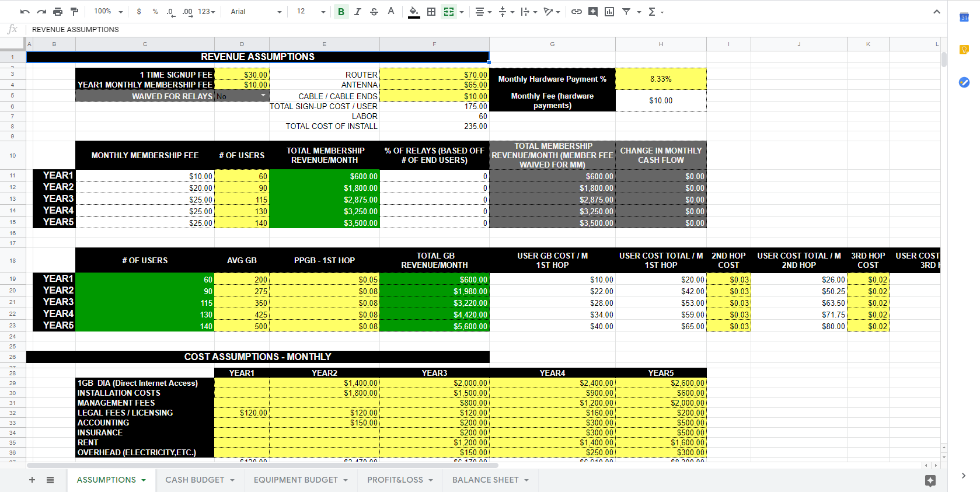This screenshot has width=980, height=492.
Task: Open Google Calendar side panel
Action: click(x=964, y=18)
